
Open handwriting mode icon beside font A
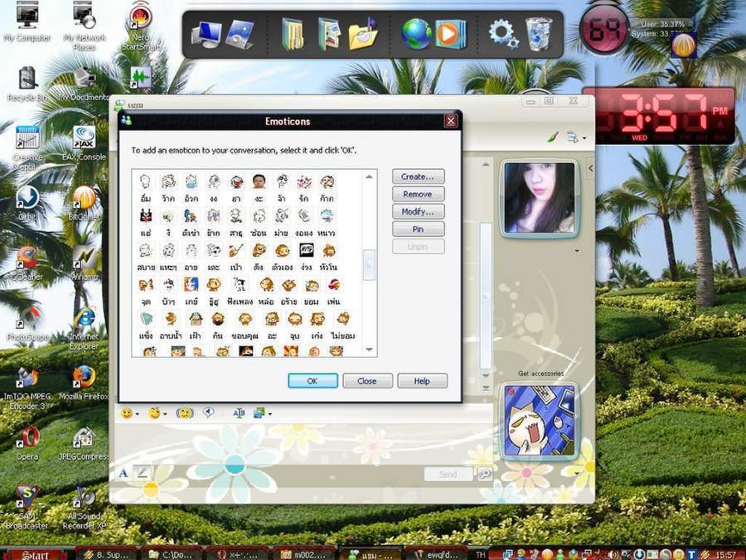click(x=143, y=473)
